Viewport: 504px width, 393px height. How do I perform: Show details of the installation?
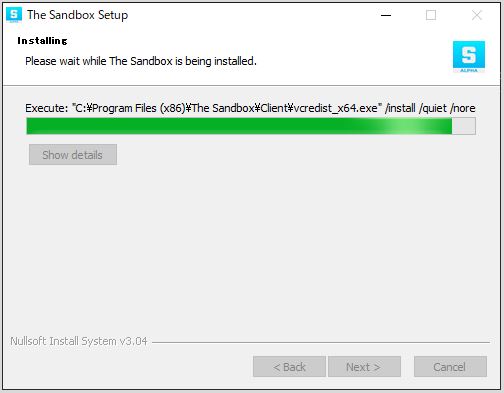coord(73,155)
